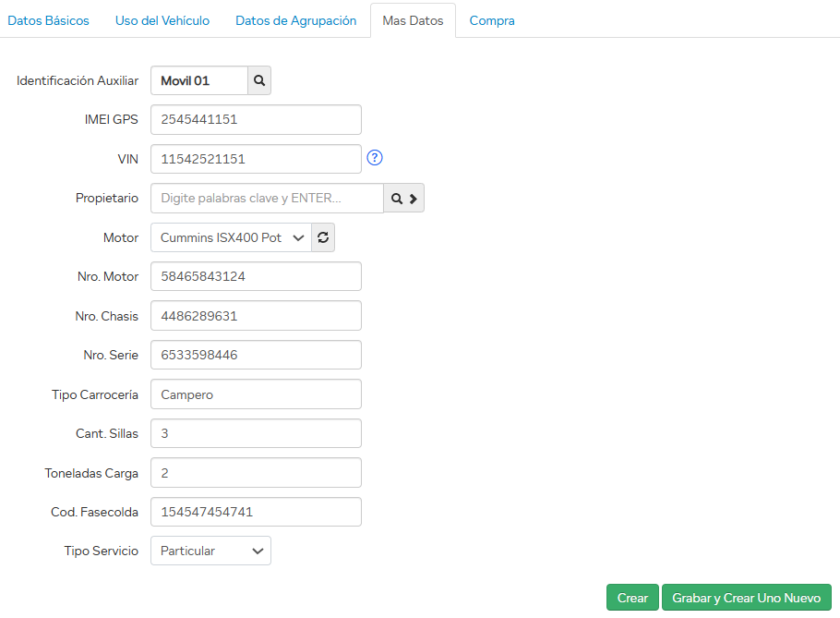Image resolution: width=840 pixels, height=618 pixels.
Task: Select the Compra tab
Action: pos(492,20)
